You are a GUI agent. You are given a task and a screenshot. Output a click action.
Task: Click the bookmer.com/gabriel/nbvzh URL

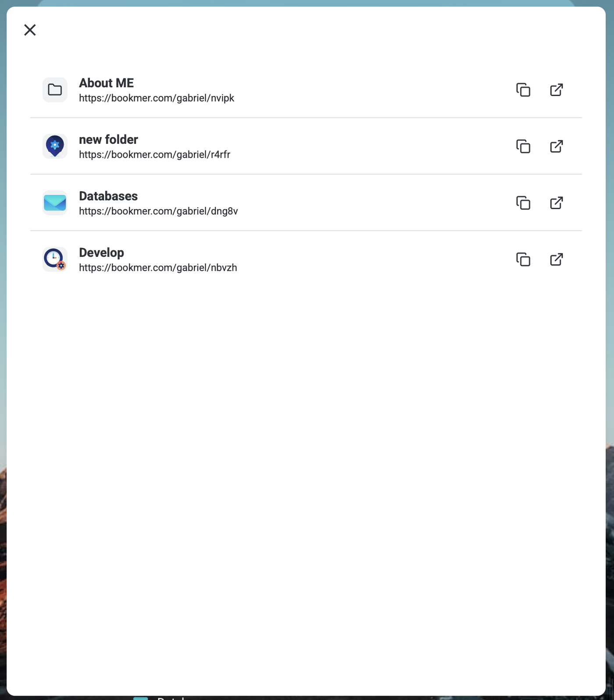158,268
